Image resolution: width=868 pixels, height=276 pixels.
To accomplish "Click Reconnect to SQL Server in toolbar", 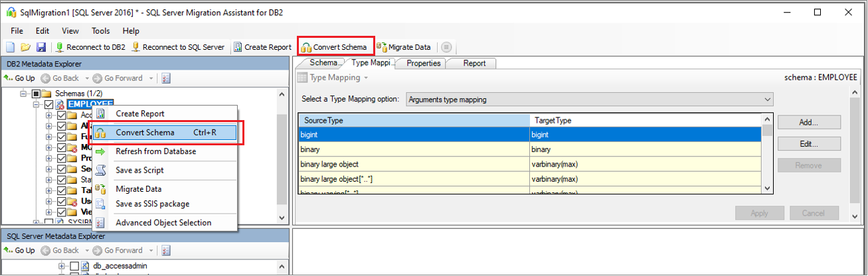I will point(179,47).
